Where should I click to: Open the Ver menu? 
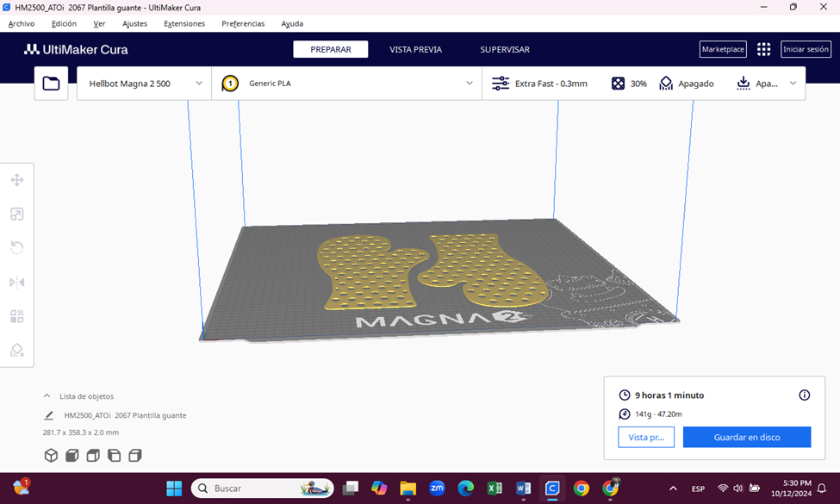(99, 23)
